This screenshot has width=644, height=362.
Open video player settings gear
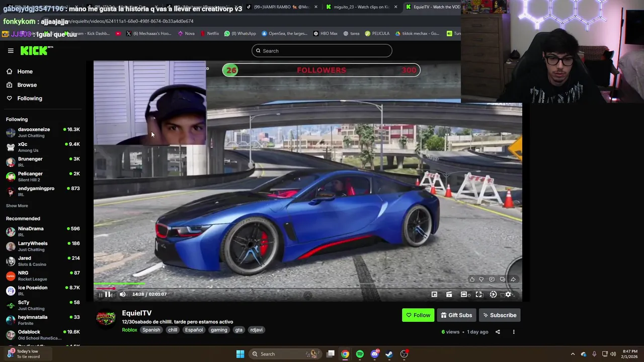coord(508,294)
